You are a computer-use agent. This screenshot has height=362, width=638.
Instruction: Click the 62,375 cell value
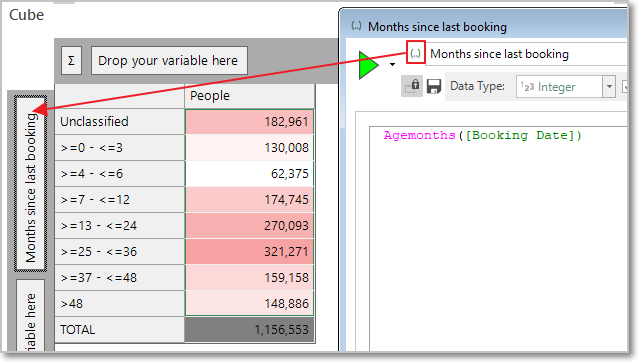tap(249, 174)
